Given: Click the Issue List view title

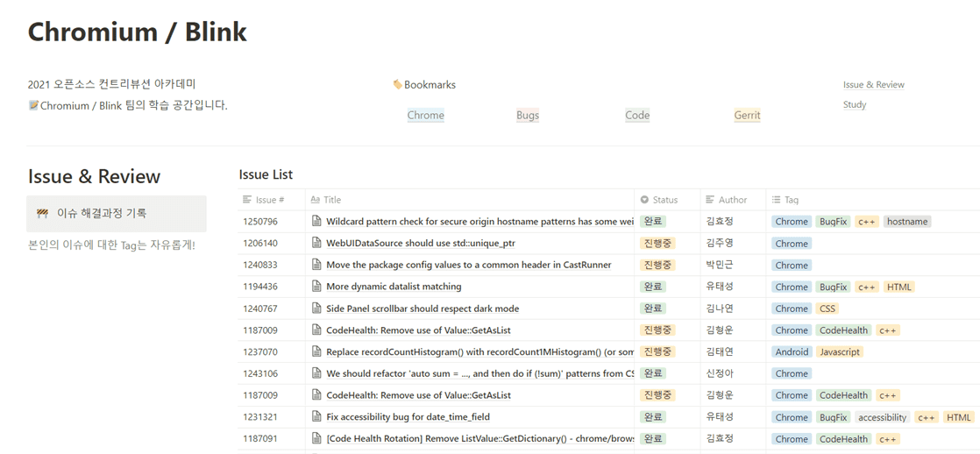Looking at the screenshot, I should [266, 174].
